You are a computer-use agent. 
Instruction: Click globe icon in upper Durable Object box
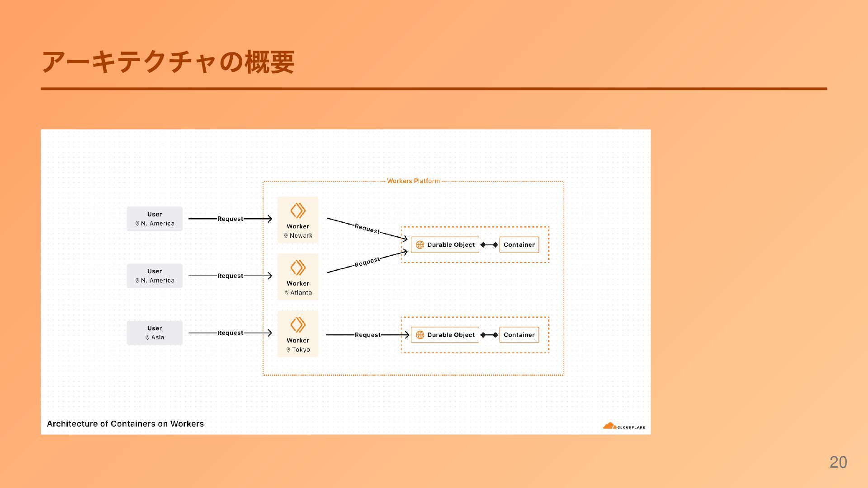coord(420,245)
